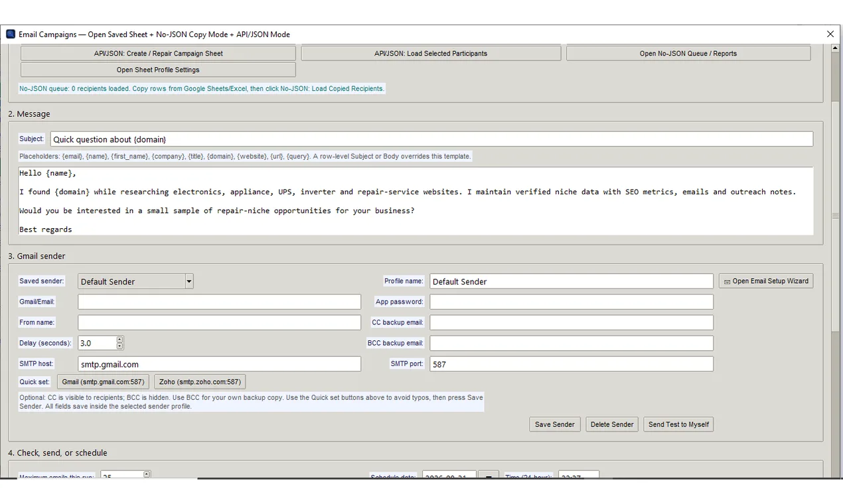Click the Optional CC/BCC help note
Screen dimensions: 843x504
tap(251, 402)
